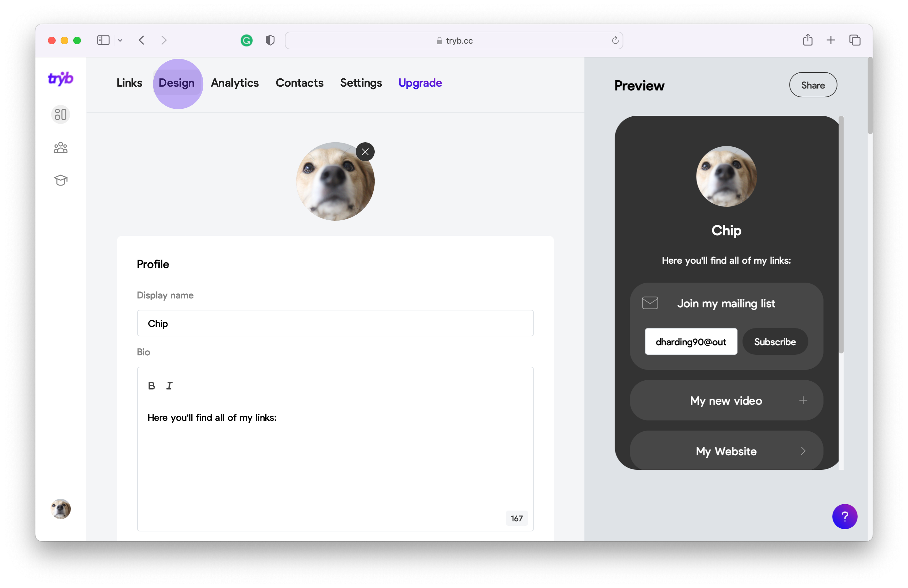This screenshot has width=908, height=588.
Task: Switch to the Contacts tab
Action: (x=299, y=83)
